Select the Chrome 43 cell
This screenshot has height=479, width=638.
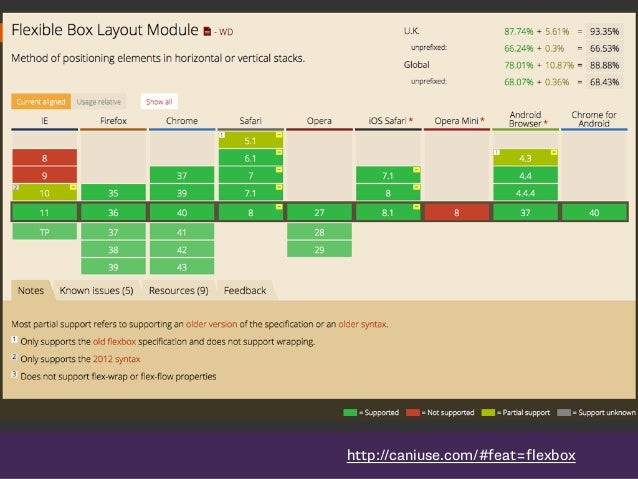182,267
